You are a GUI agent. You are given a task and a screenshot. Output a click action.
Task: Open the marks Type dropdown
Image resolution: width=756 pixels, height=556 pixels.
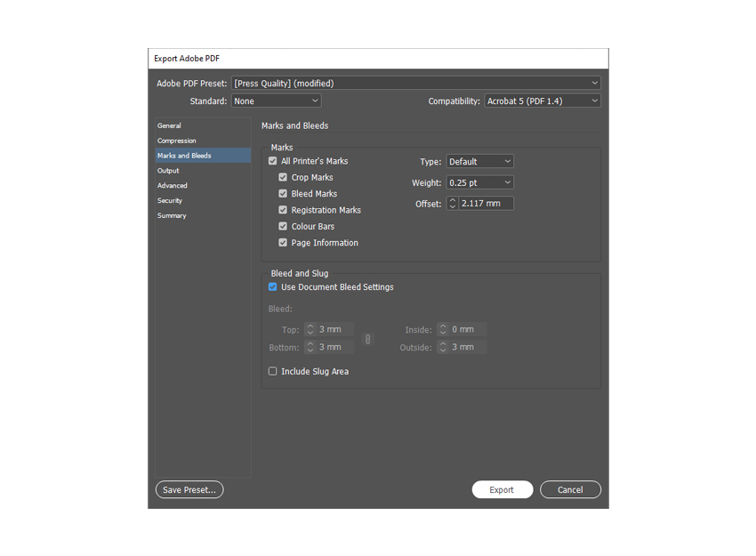coord(479,162)
